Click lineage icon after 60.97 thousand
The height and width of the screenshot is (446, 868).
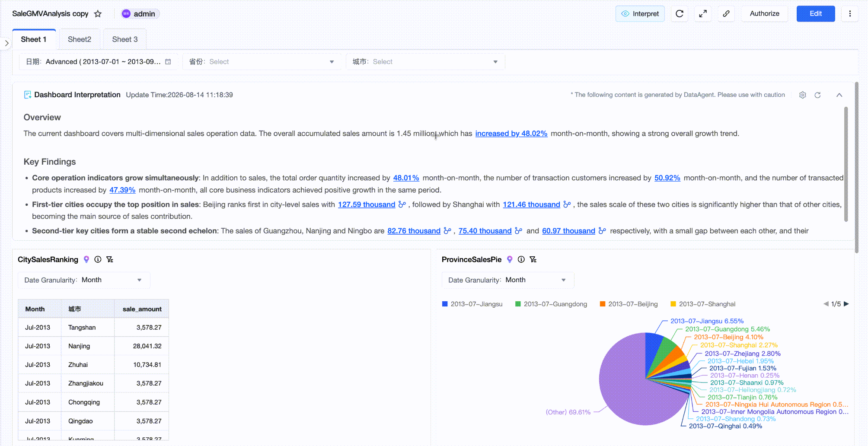tap(602, 231)
